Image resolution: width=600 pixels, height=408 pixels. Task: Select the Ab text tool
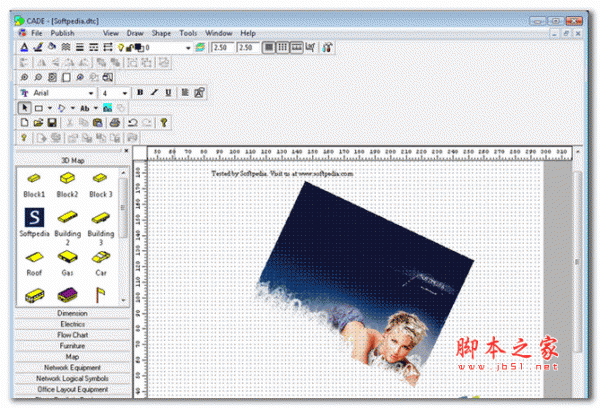click(85, 108)
